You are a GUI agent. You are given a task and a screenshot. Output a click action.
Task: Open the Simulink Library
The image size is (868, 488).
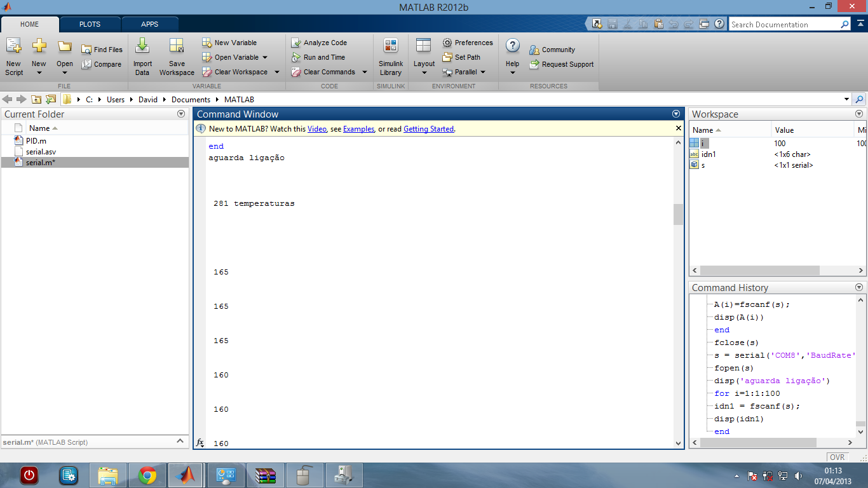tap(390, 56)
